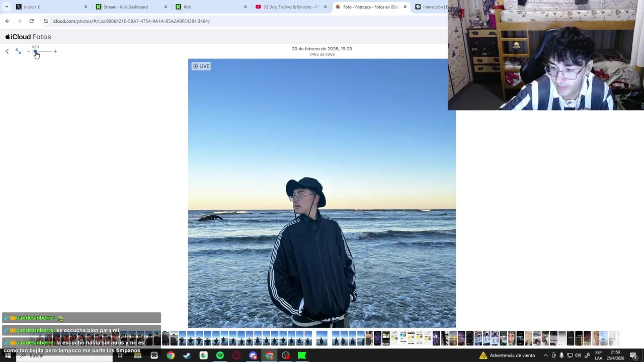This screenshot has height=362, width=644.
Task: Open Discord from the taskbar
Action: coord(253,355)
